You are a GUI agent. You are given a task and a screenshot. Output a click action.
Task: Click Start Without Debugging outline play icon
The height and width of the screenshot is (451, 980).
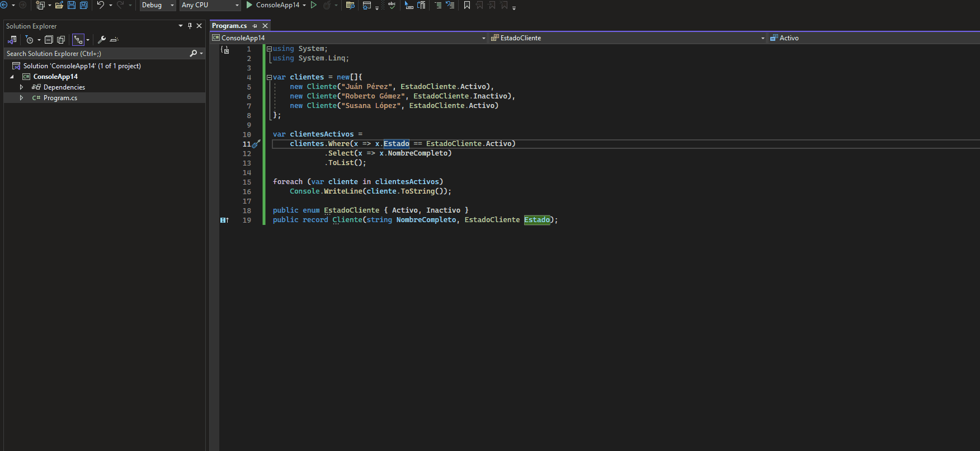[314, 5]
